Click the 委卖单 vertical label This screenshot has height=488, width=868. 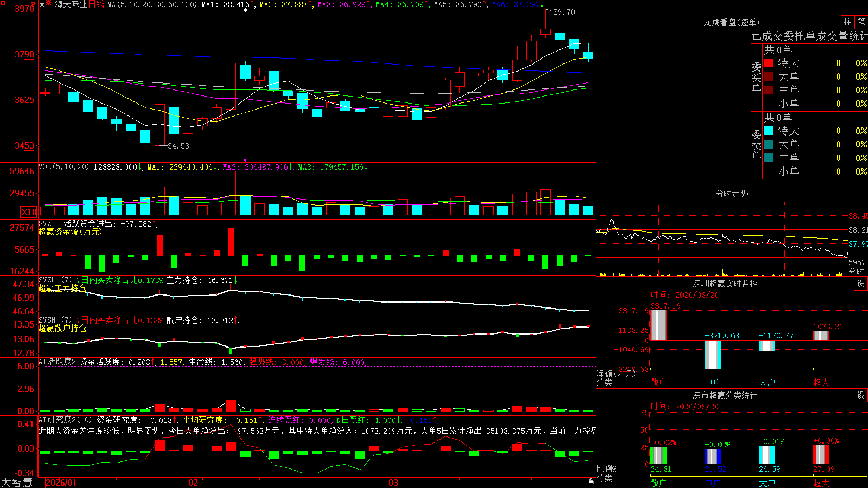click(756, 145)
